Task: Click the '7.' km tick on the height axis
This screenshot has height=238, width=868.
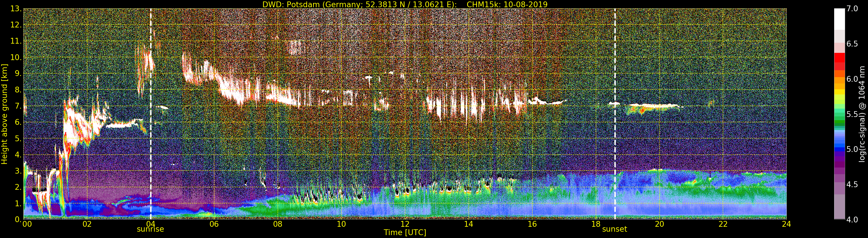Action: 18,106
